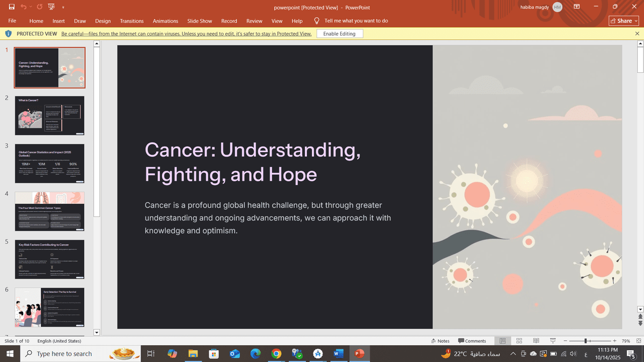The image size is (644, 362).
Task: Click the Save icon in Quick Access Toolbar
Action: point(12,7)
